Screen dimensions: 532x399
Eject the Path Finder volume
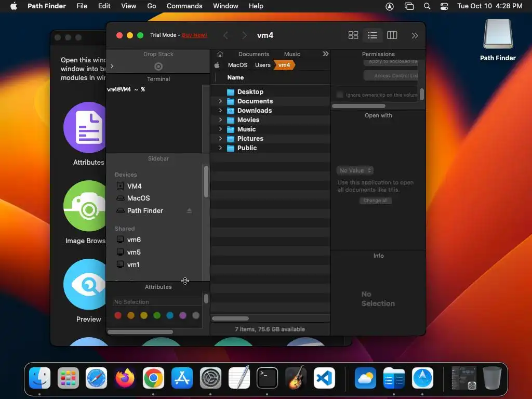click(189, 211)
